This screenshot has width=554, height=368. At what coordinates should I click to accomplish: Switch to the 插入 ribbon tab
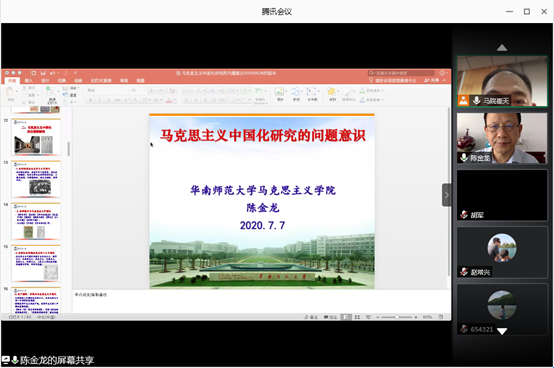tap(28, 81)
